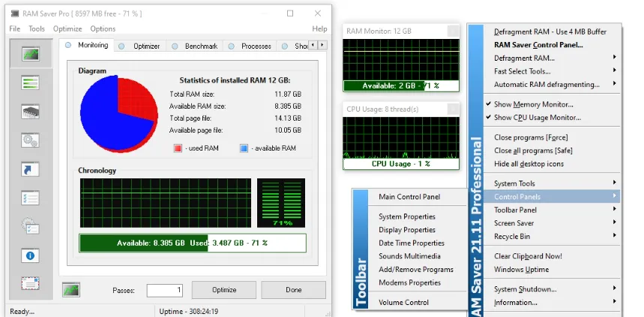Toggle Show CPU Usage Monitor checkmark item
The width and height of the screenshot is (644, 317).
coord(552,118)
